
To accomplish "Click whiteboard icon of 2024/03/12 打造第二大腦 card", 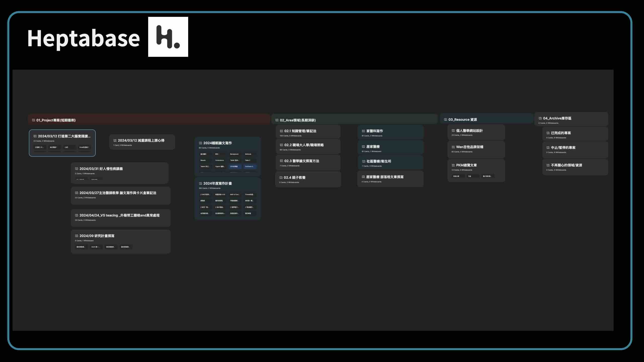I will pyautogui.click(x=35, y=136).
